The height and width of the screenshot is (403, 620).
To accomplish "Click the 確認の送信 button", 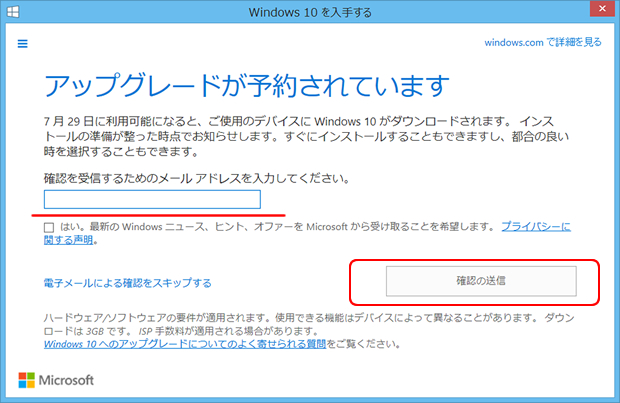I will (481, 281).
